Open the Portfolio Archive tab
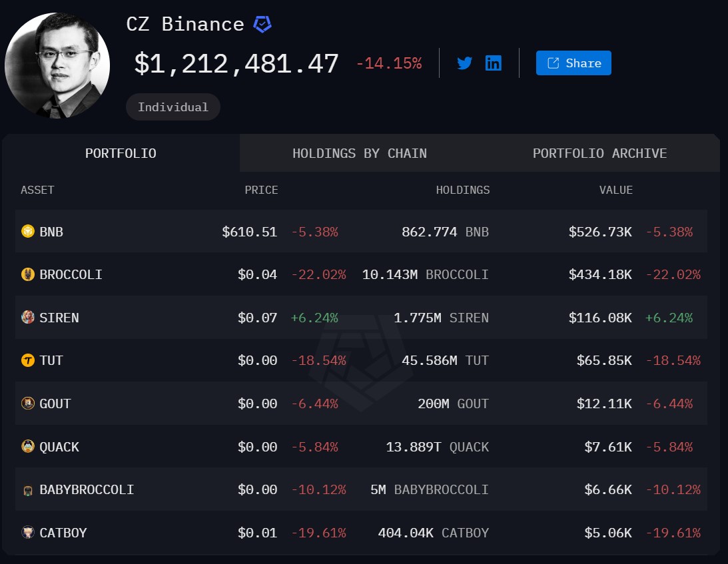728x564 pixels. point(599,153)
